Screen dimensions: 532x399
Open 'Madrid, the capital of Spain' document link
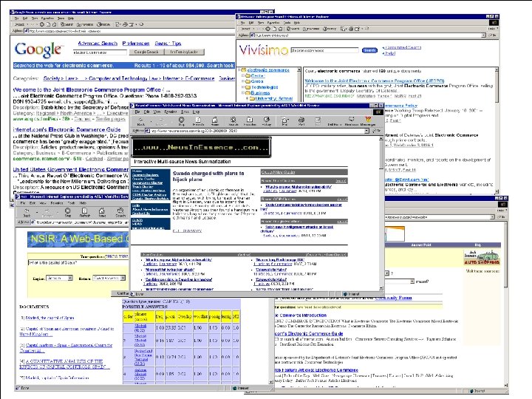pos(50,318)
